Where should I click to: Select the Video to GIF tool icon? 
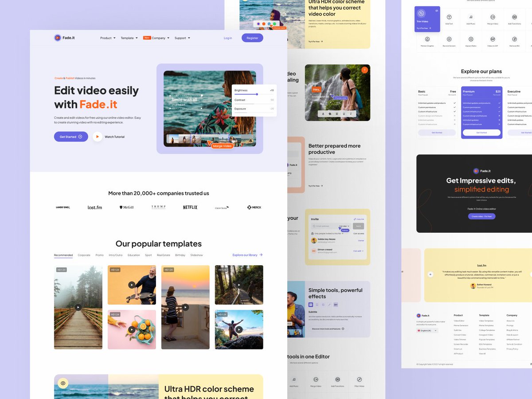pyautogui.click(x=493, y=39)
